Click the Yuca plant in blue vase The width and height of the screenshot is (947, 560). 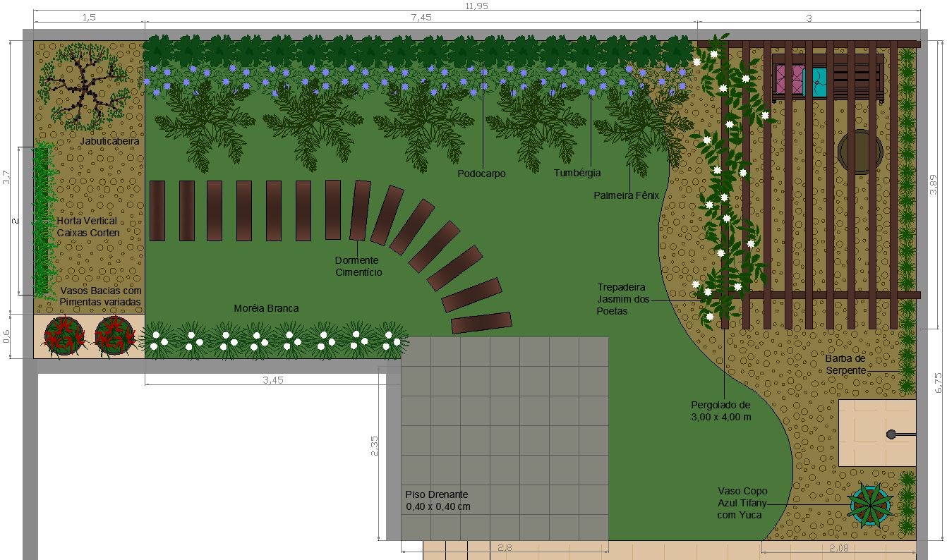tap(870, 504)
